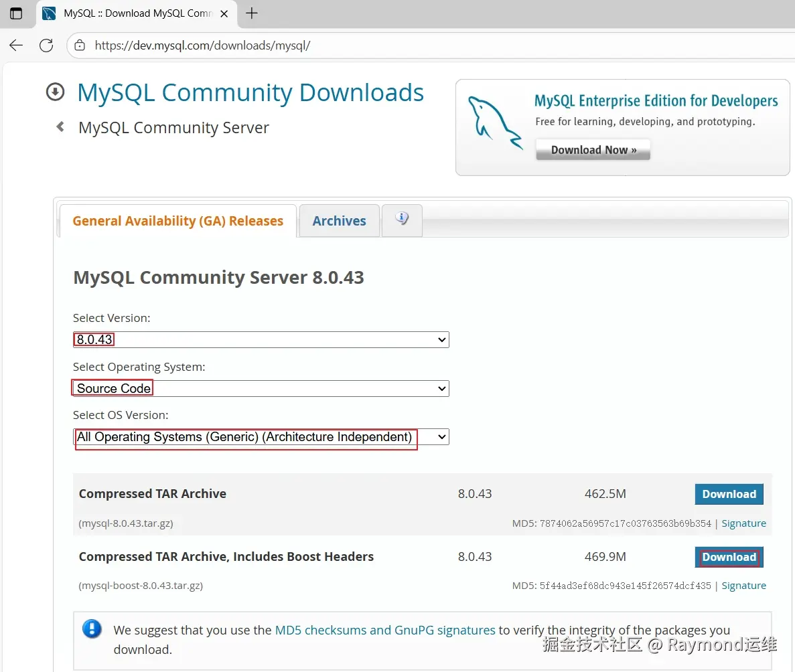
Task: Reload the page with refresh icon
Action: 46,46
